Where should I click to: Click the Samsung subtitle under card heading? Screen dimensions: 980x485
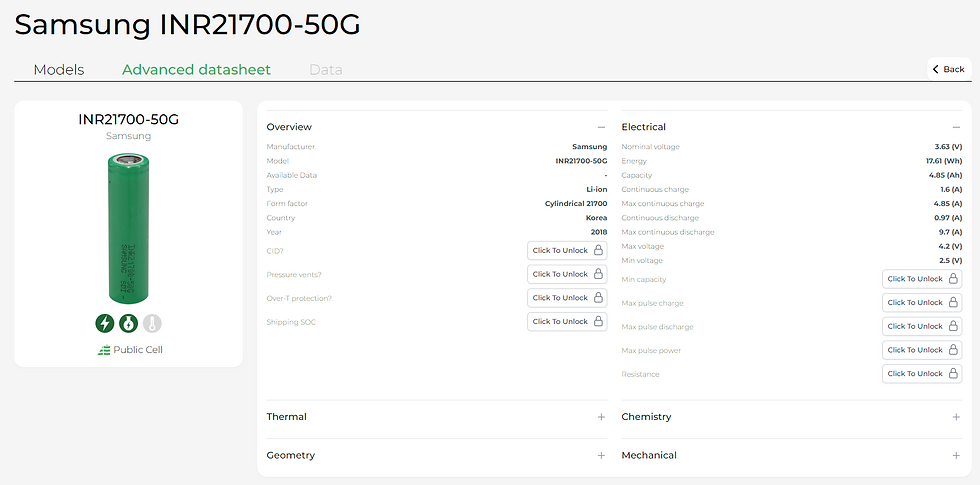[x=128, y=136]
